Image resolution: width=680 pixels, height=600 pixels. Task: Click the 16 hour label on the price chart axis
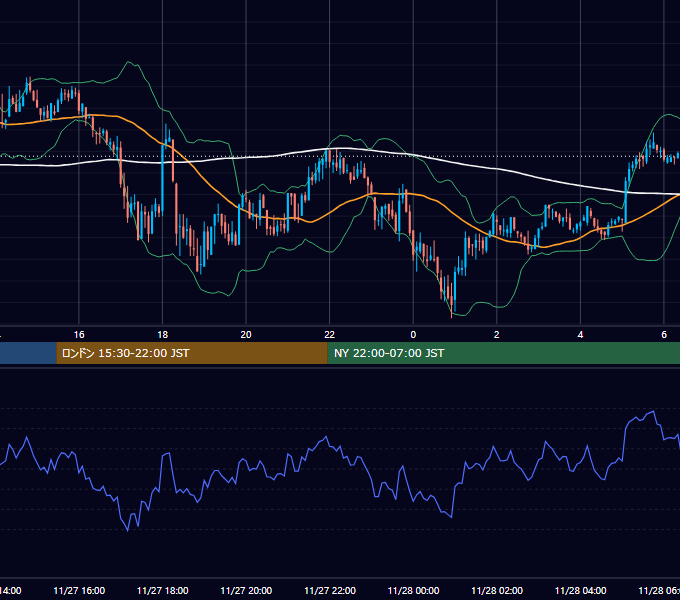pyautogui.click(x=79, y=335)
